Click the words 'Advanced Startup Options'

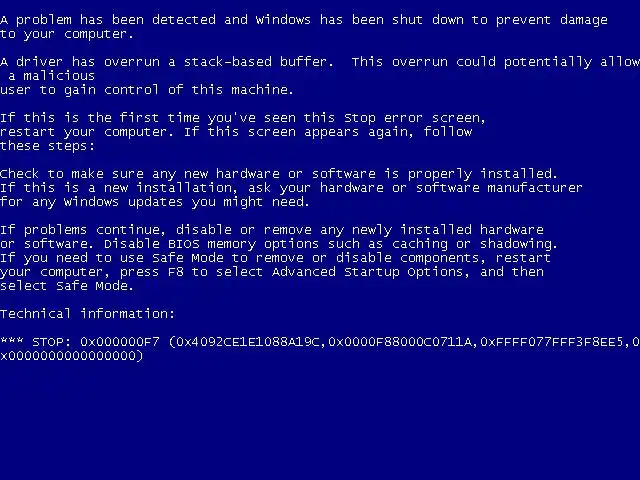[369, 272]
